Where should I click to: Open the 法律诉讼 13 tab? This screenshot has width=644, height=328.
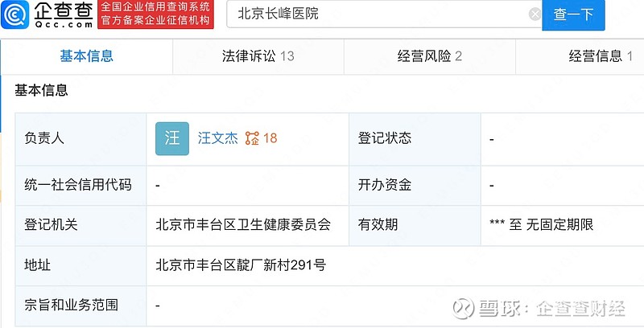point(258,56)
